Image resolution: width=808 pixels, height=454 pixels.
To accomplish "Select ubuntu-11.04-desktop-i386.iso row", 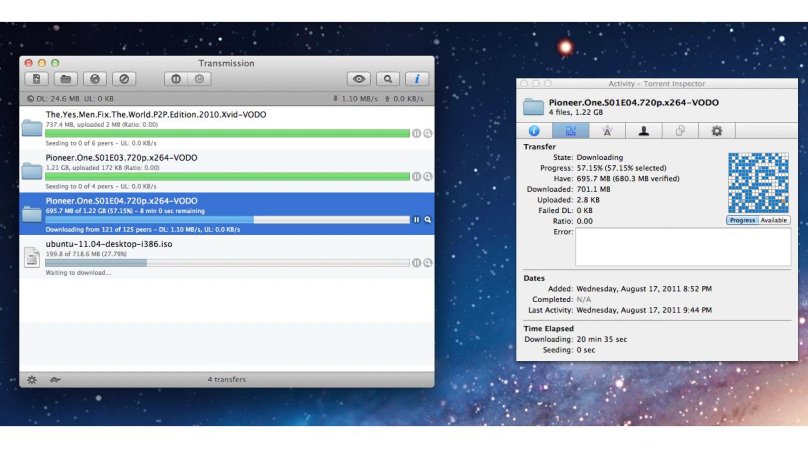I will 227,257.
